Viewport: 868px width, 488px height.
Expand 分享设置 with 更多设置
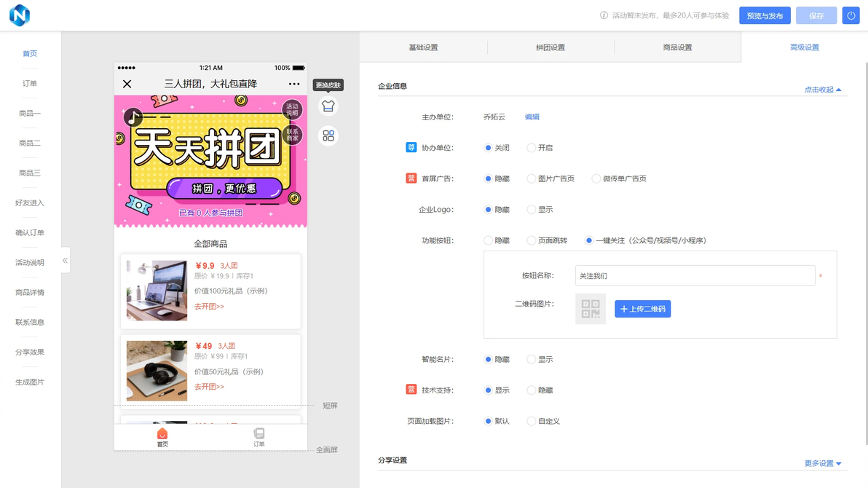tap(823, 464)
